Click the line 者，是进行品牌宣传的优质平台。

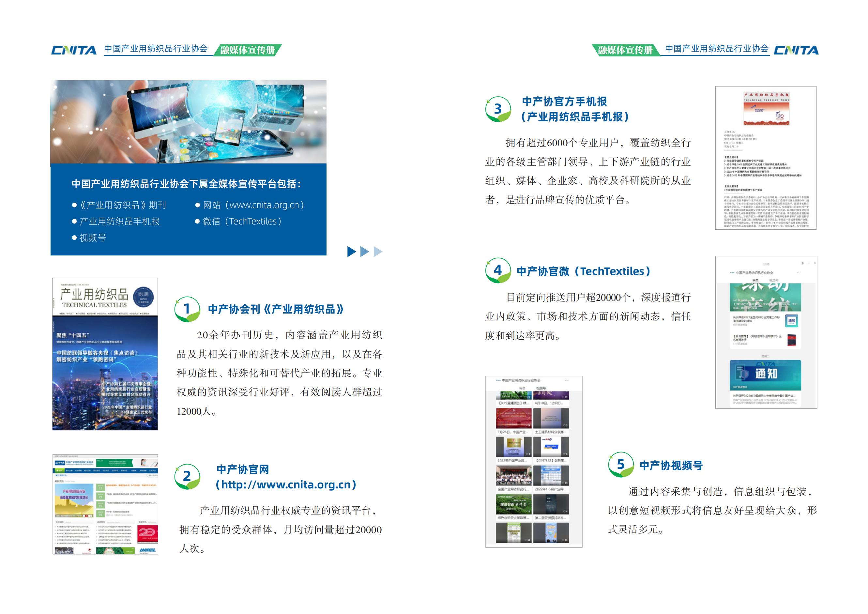pos(558,200)
